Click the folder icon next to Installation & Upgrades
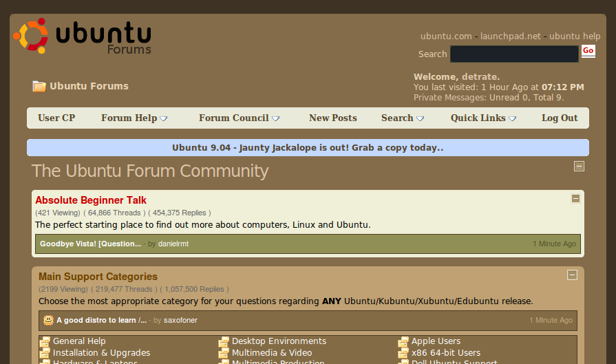 45,353
